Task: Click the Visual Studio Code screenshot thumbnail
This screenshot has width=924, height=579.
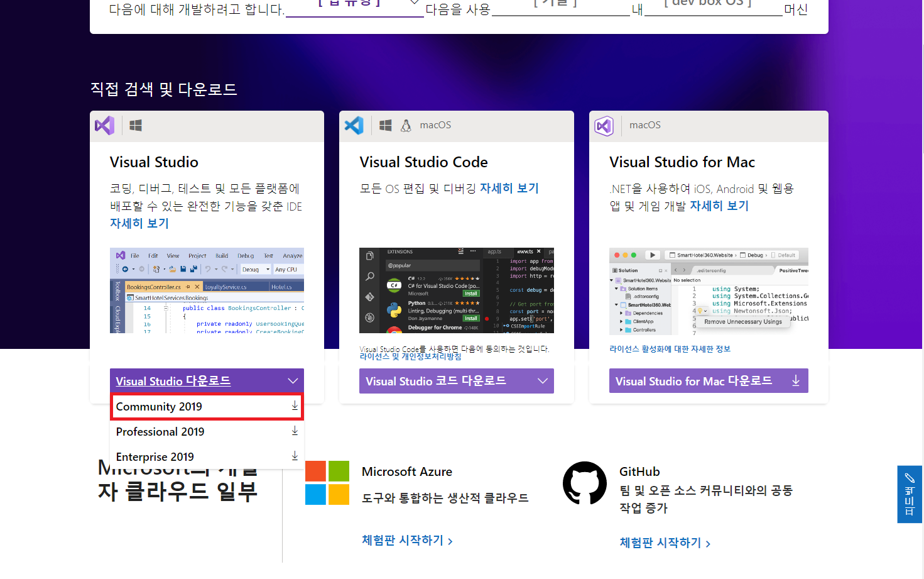Action: [x=457, y=290]
